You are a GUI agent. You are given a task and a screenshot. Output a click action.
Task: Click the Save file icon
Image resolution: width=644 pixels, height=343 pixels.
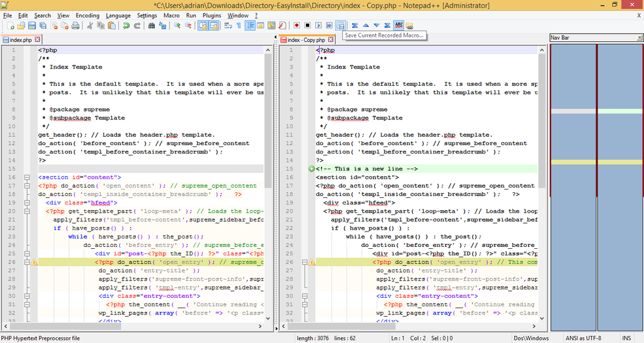(x=32, y=26)
